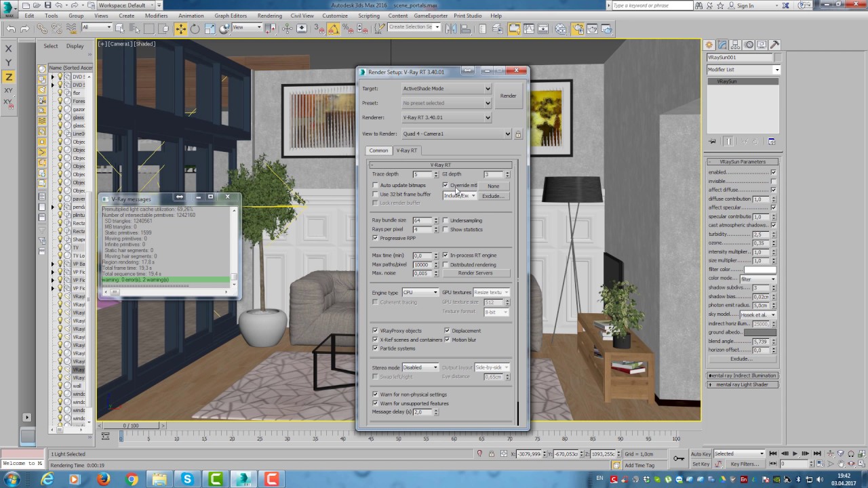Open the Hierarchy command panel tab

point(736,45)
